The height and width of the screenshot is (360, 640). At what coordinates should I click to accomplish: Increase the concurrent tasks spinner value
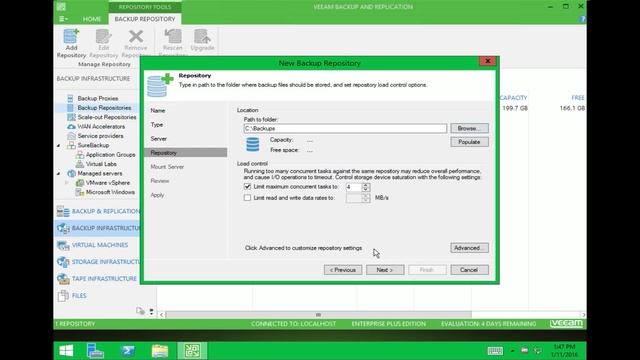(x=366, y=185)
